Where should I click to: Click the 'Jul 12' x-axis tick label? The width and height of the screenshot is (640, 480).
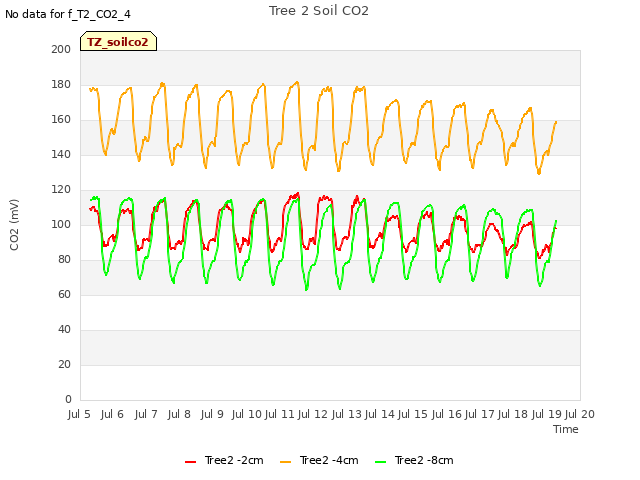coord(313,414)
